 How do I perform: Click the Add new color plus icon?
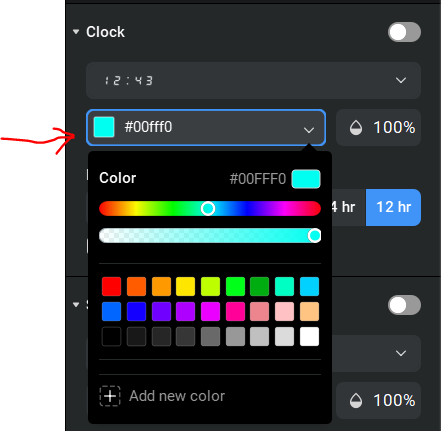click(x=110, y=396)
